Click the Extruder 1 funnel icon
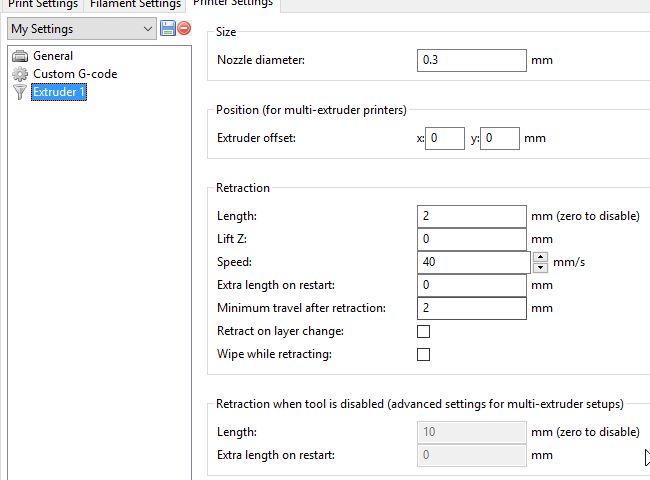Viewport: 650px width, 480px height. point(20,92)
